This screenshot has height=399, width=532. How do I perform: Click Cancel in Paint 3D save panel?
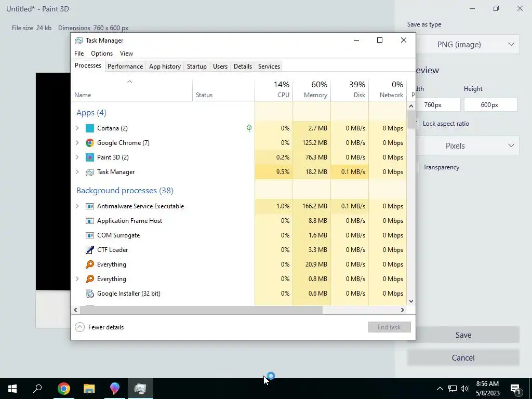(x=463, y=357)
